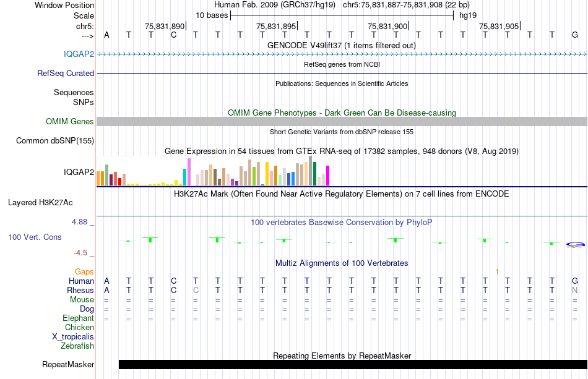Click the Rhesus alignment row label
Image resolution: width=588 pixels, height=379 pixels.
pyautogui.click(x=80, y=290)
